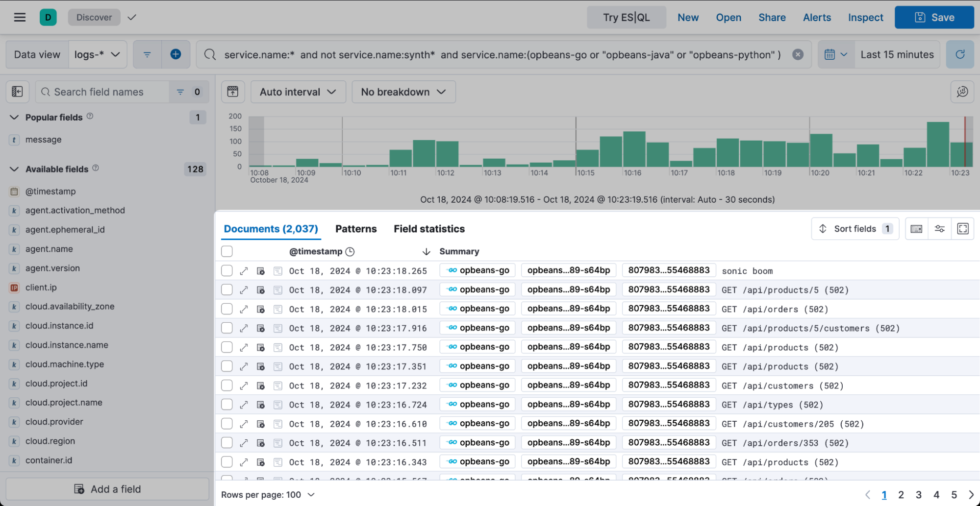Check the /api/products/5/customers row checkbox

tap(226, 328)
